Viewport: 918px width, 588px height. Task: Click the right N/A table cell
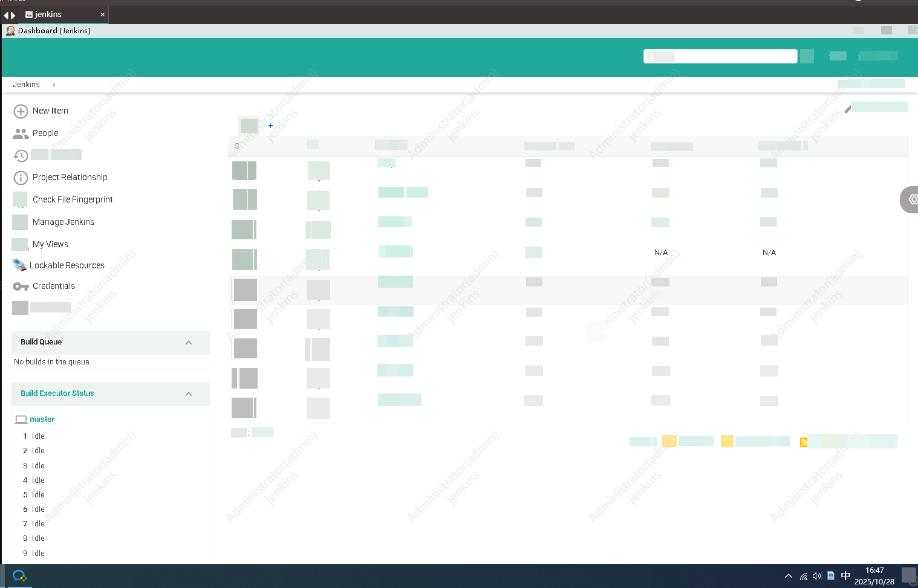click(769, 253)
